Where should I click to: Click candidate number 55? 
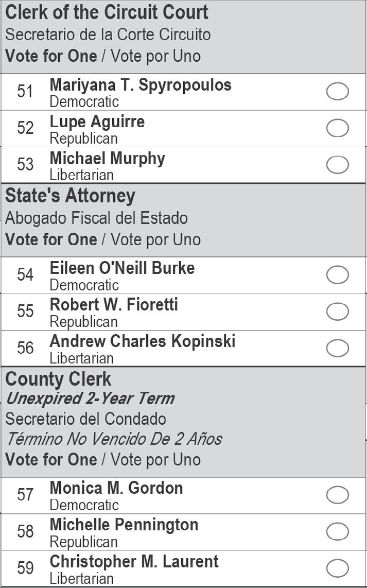coord(25,312)
